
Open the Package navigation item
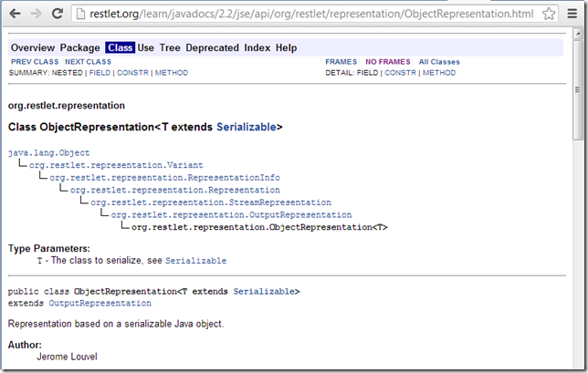[80, 47]
